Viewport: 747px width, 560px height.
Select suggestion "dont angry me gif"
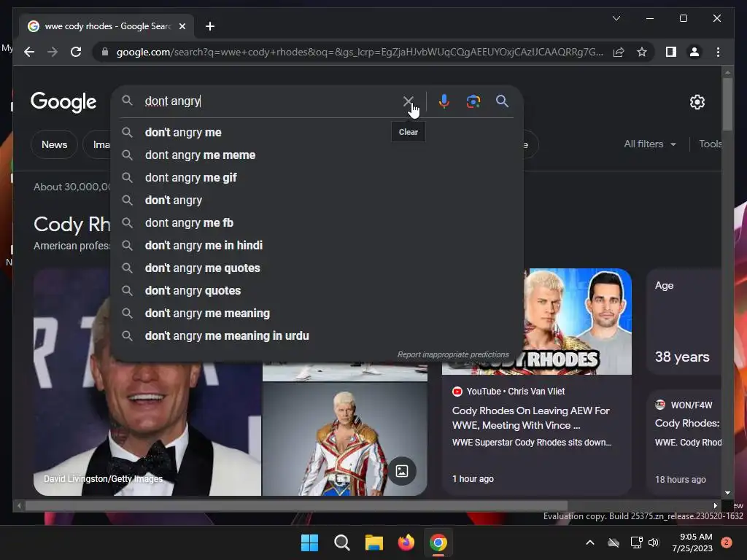[x=317, y=178]
